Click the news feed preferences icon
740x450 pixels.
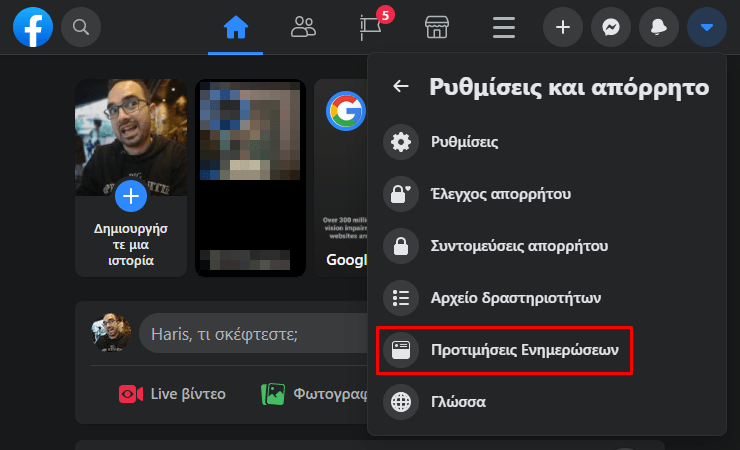click(x=401, y=350)
